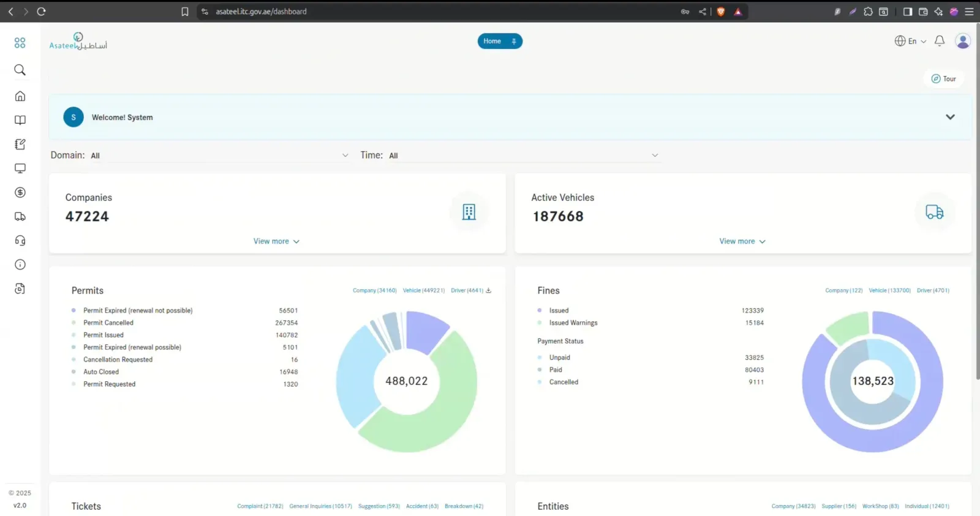Open the dollar payments sidebar icon

tap(20, 192)
